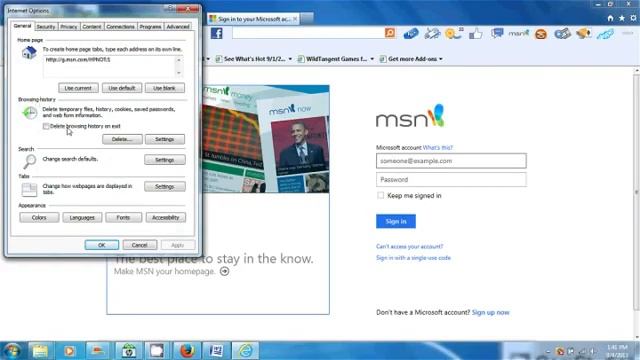Click Internet Explorer taskbar icon
This screenshot has width=640, height=360.
coord(245,351)
